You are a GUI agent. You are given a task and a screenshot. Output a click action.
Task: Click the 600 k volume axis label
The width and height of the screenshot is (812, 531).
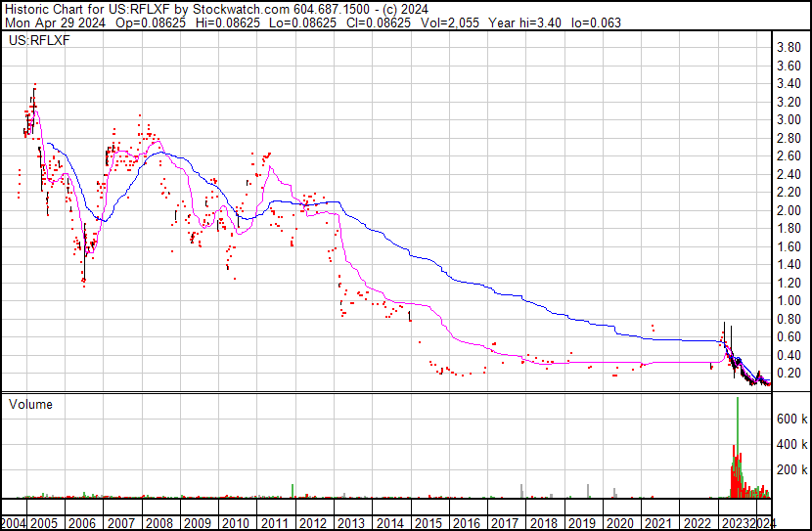click(790, 419)
